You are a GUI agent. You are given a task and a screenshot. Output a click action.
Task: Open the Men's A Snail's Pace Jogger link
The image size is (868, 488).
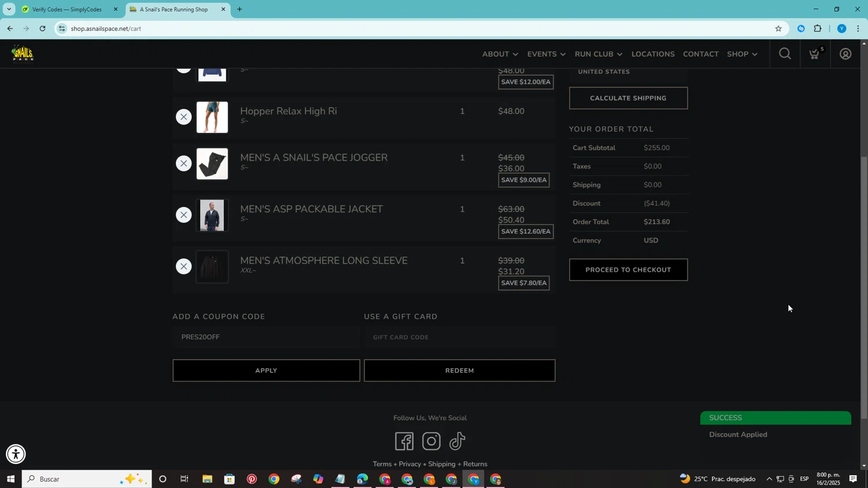314,158
